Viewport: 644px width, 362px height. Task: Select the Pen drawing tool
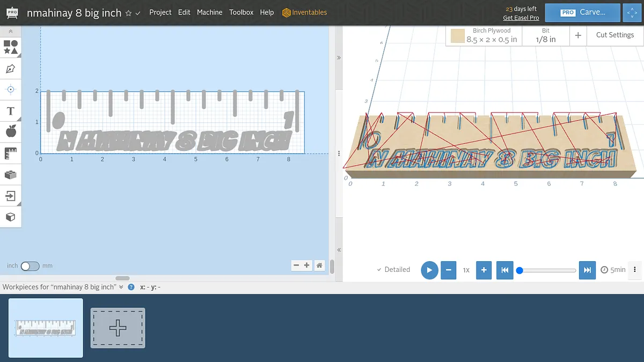(10, 69)
